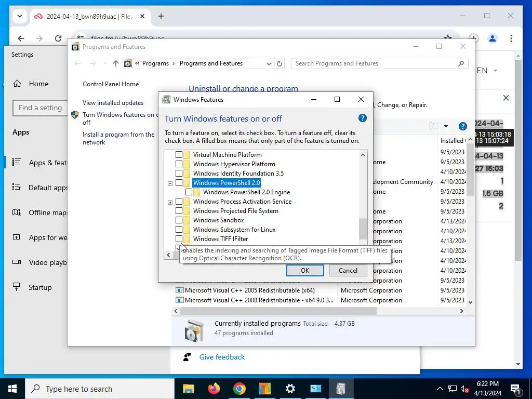The width and height of the screenshot is (532, 399).
Task: Open the EN language dropdown
Action: point(487,71)
